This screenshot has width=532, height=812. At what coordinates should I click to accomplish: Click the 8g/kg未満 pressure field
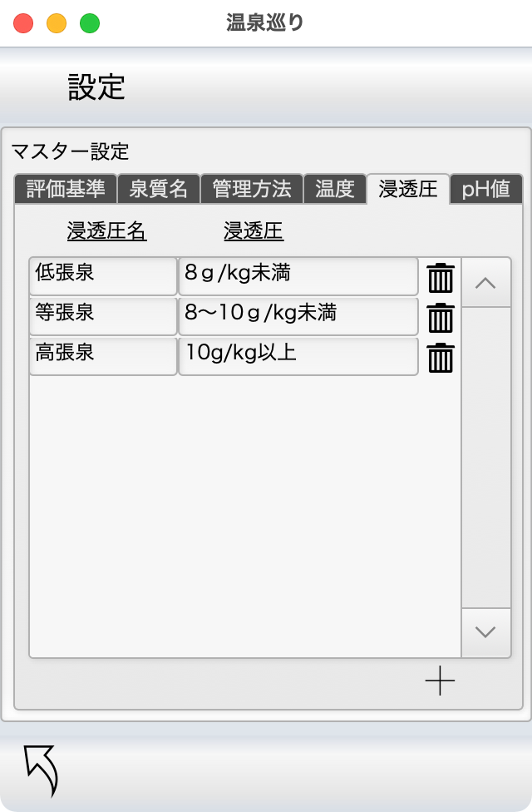click(298, 276)
